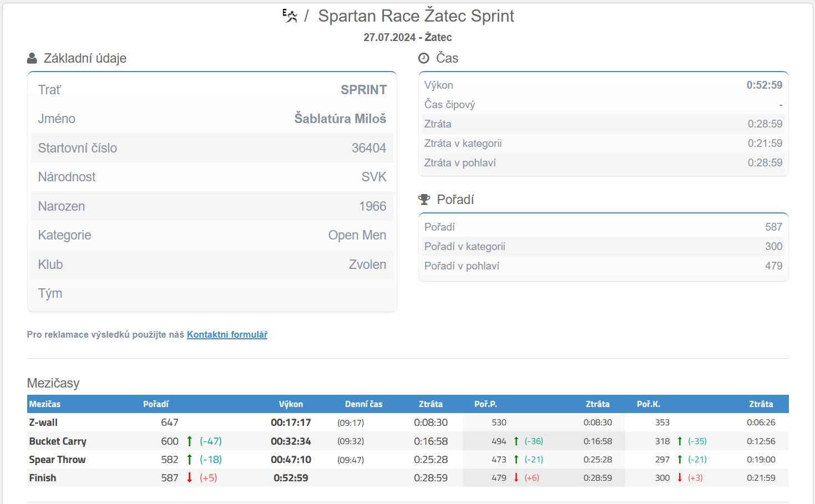Image resolution: width=815 pixels, height=504 pixels.
Task: Click the Pořadí v pohlaví value 479 in the Pořadí panel
Action: point(774,266)
